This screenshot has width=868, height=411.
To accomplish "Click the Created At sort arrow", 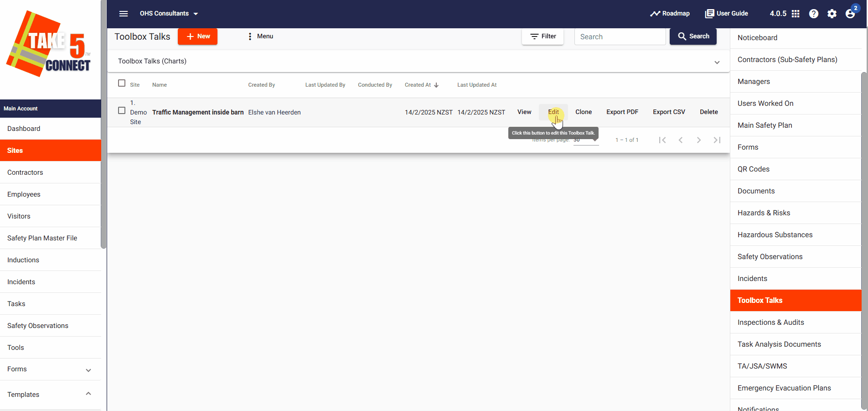I will (436, 85).
